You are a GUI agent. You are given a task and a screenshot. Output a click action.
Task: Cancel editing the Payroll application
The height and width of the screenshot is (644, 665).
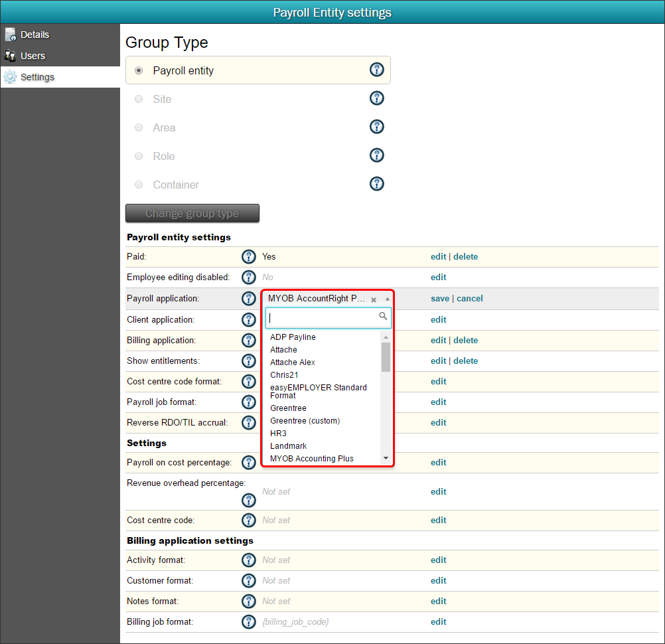[469, 298]
